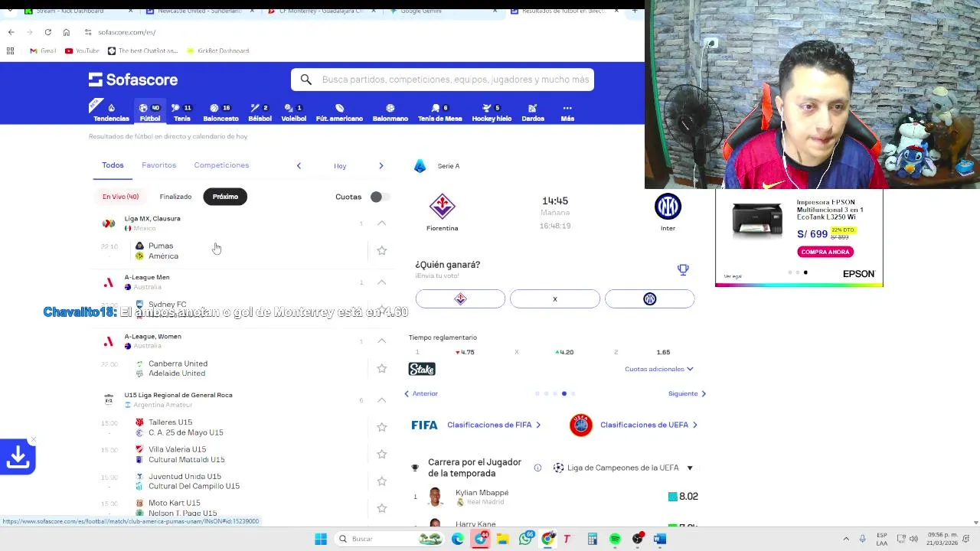Open Liga de Campeones de la UEFA dropdown
Viewport: 980px width, 551px height.
[x=622, y=468]
